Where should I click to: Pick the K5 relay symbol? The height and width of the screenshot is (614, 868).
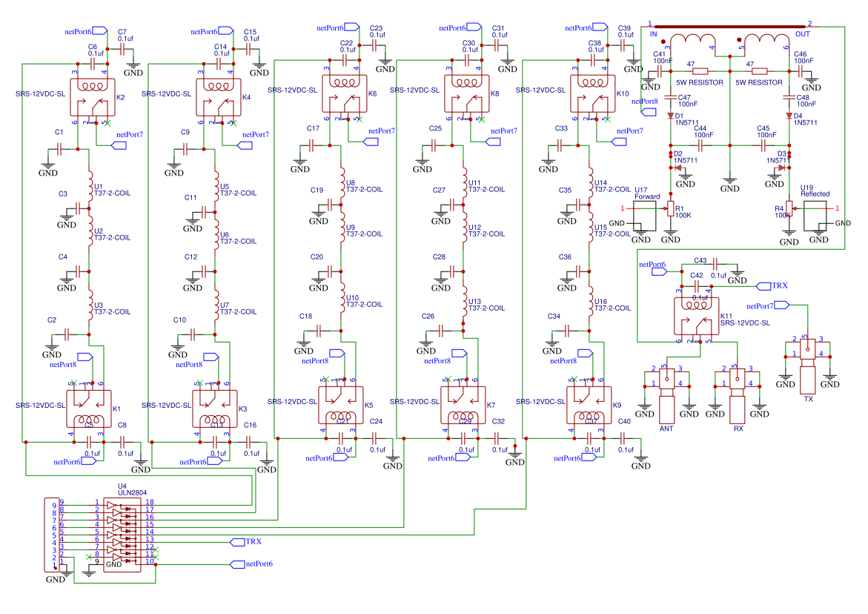pyautogui.click(x=341, y=405)
